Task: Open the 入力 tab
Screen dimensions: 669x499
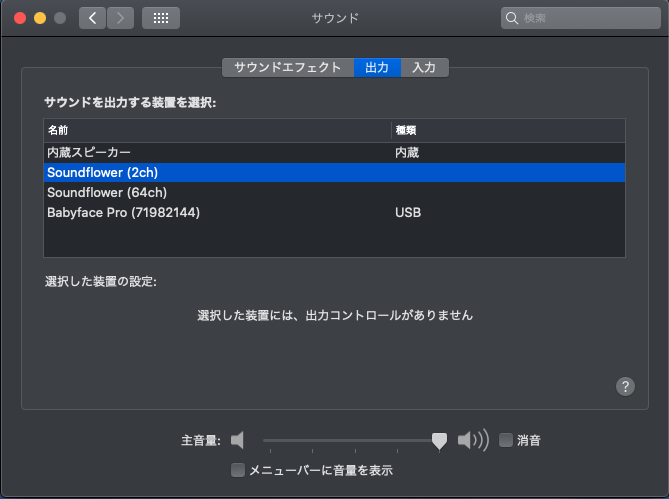Action: pyautogui.click(x=425, y=67)
